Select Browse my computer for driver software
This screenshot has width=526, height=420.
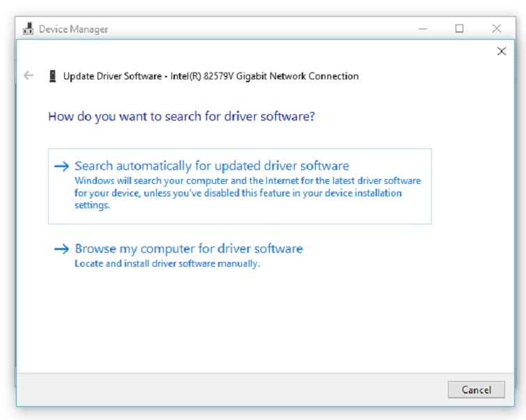[189, 249]
